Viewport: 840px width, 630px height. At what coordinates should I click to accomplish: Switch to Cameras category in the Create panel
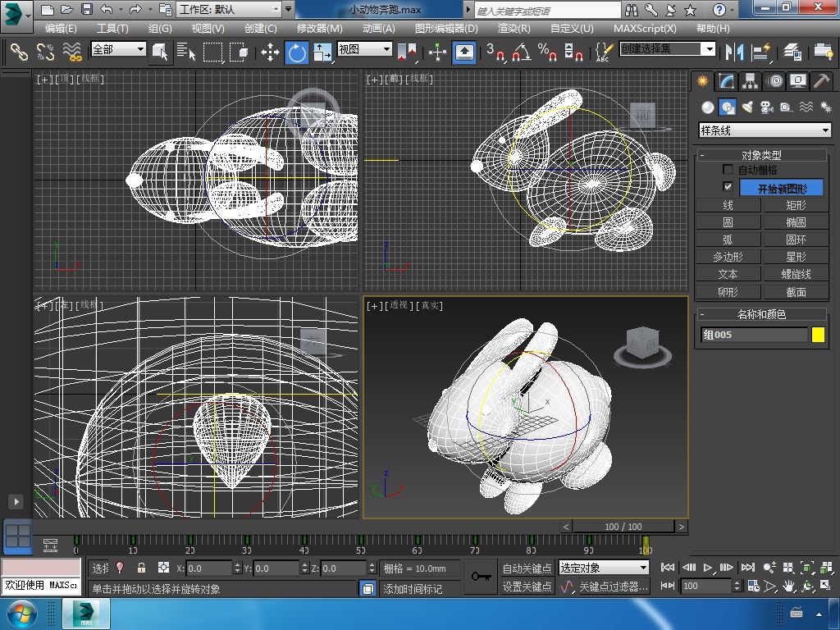(x=766, y=107)
